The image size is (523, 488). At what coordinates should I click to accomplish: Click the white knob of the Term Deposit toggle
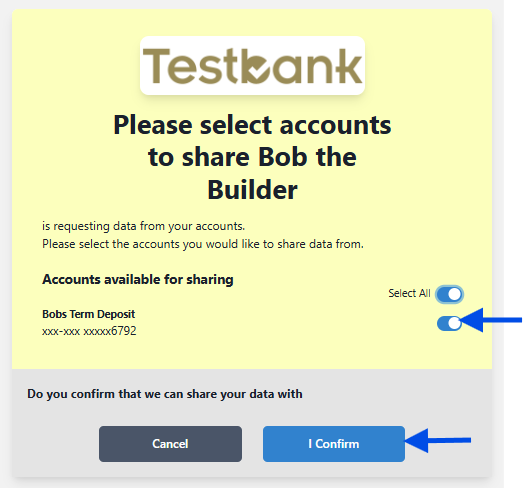454,323
